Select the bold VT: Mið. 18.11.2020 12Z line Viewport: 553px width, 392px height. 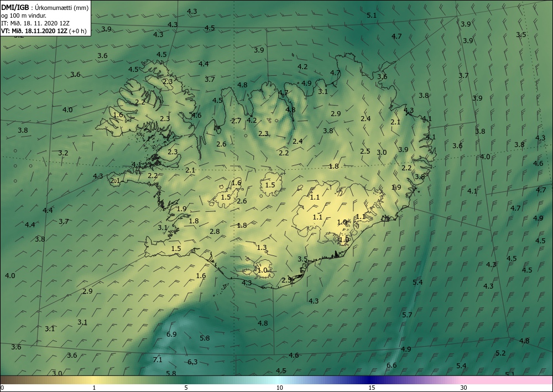[34, 30]
